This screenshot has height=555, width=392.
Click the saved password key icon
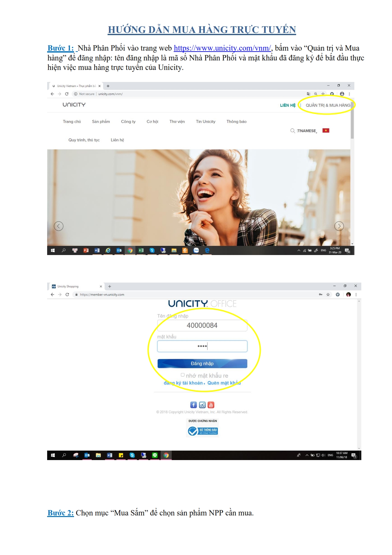pyautogui.click(x=320, y=295)
